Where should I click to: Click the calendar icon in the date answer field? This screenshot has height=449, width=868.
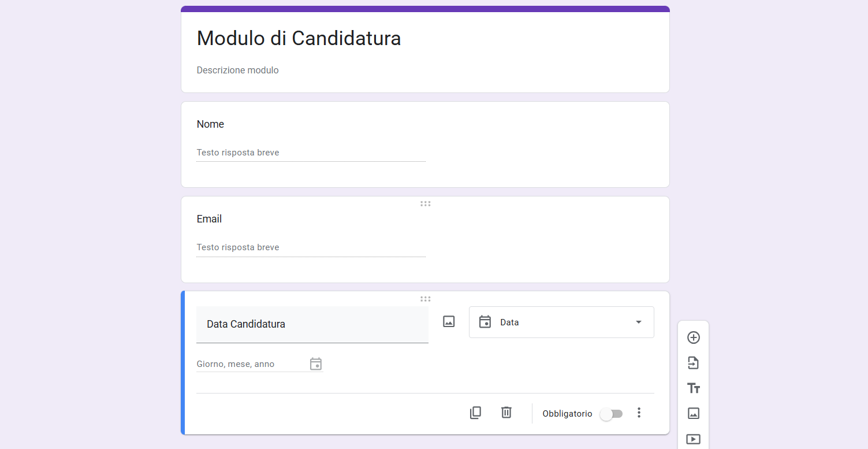316,363
